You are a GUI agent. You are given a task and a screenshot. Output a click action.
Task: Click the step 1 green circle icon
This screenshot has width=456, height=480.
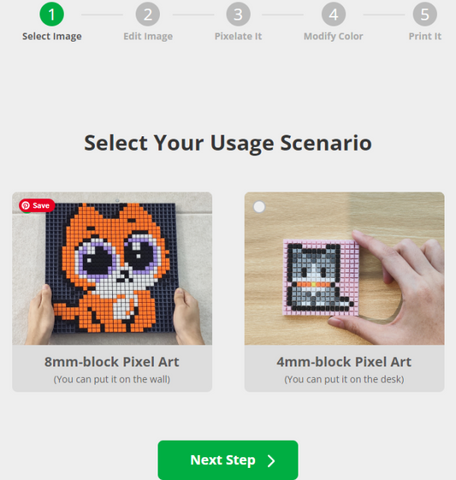tap(52, 14)
